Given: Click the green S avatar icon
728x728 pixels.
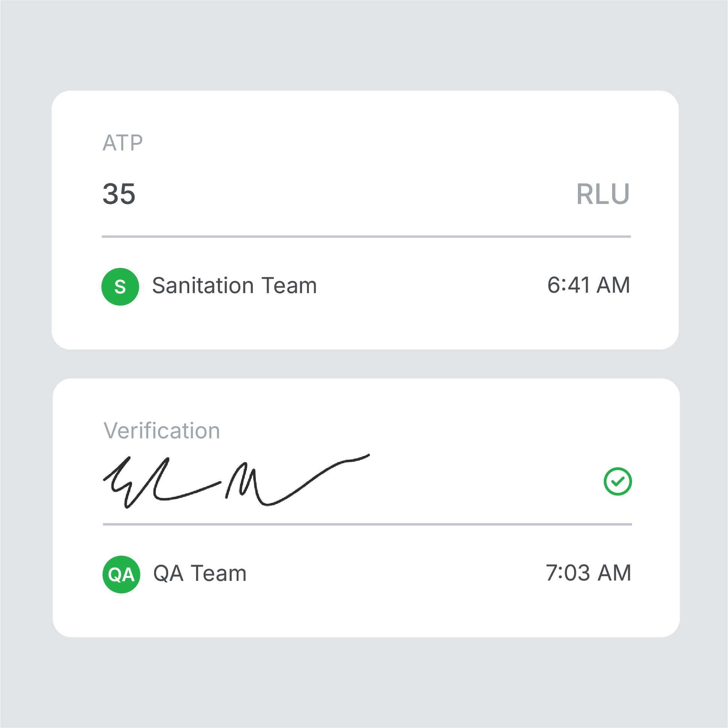Looking at the screenshot, I should click(x=120, y=287).
